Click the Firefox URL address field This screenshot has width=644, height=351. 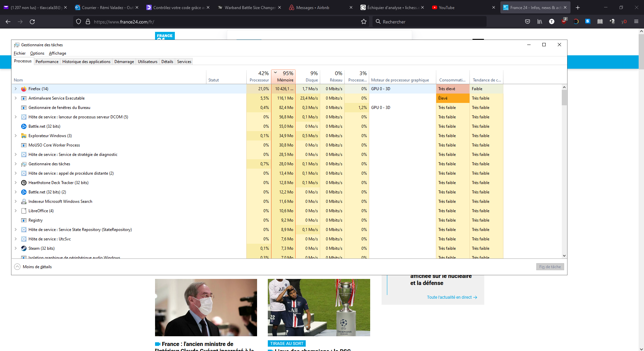pos(221,22)
